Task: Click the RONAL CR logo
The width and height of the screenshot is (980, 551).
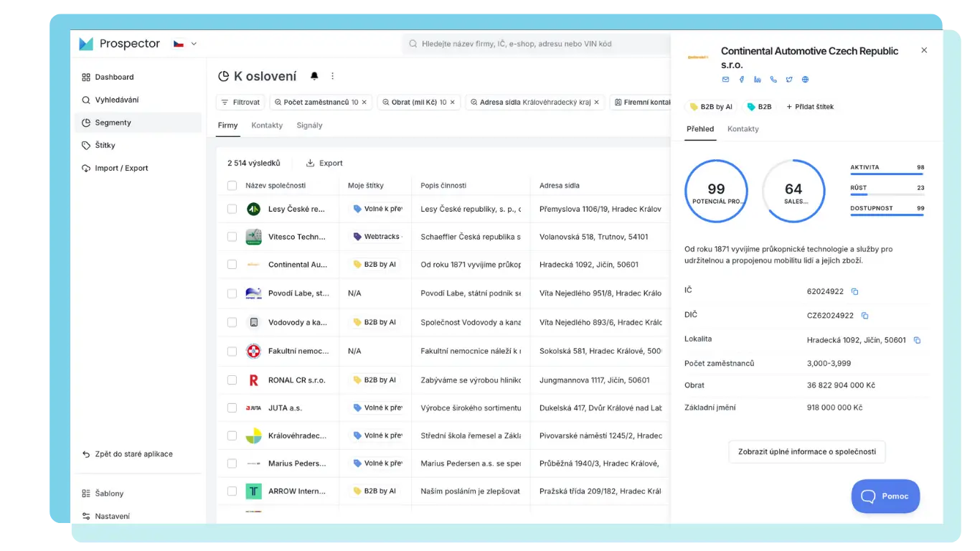Action: pos(253,380)
